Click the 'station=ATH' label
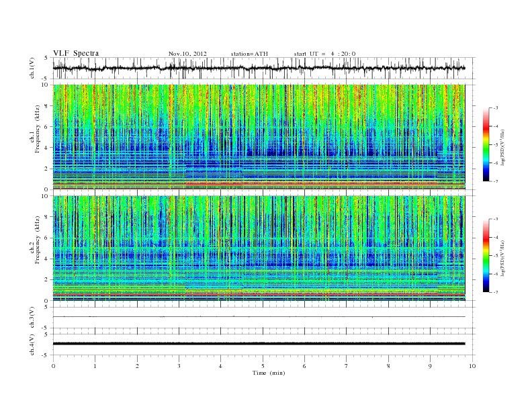Screen dimensions: 532x411 tap(249, 54)
